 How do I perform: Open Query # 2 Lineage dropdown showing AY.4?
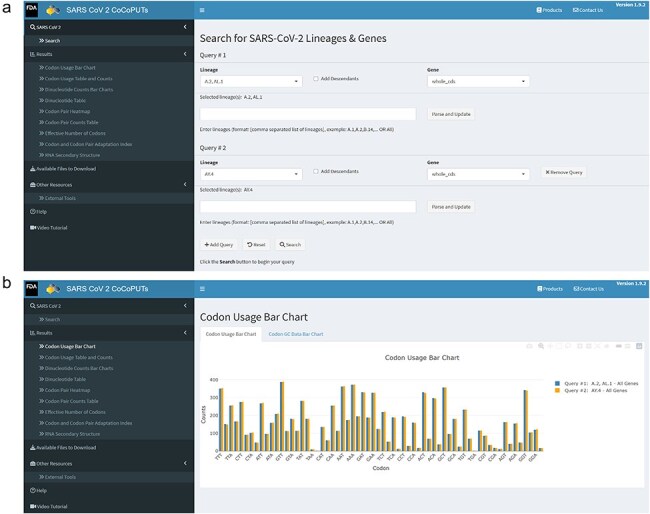click(251, 174)
